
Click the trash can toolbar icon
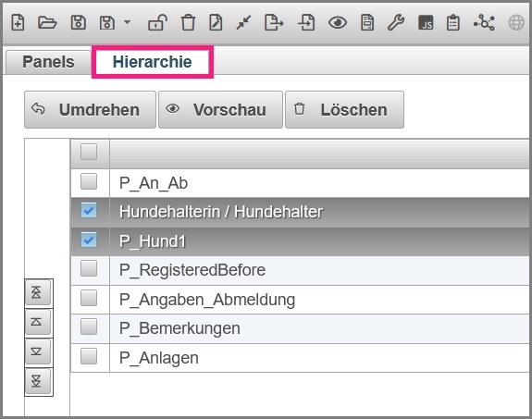tap(188, 23)
